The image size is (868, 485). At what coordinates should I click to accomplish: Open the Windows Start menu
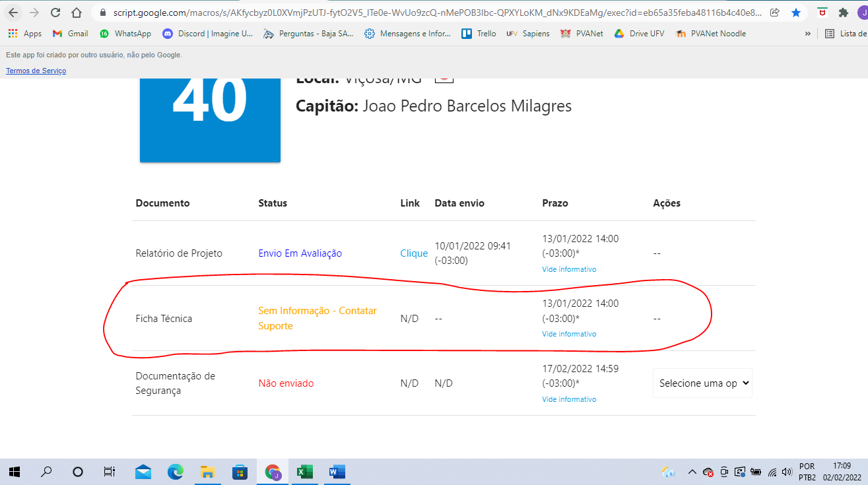pos(14,472)
